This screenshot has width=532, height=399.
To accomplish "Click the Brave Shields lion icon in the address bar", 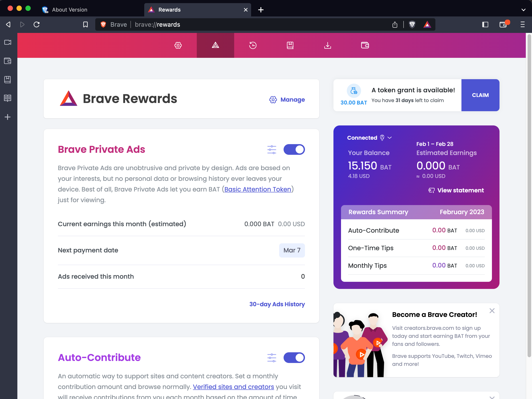I will 412,24.
